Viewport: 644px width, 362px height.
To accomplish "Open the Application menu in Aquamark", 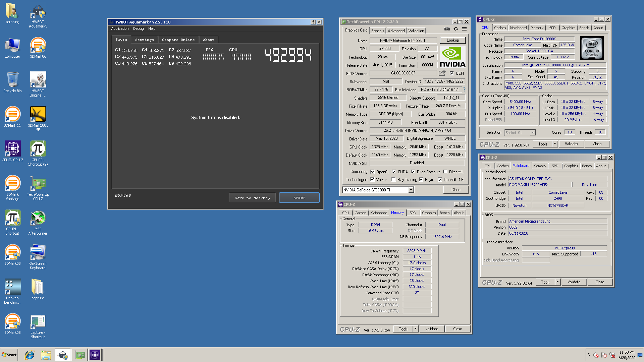I will [120, 28].
